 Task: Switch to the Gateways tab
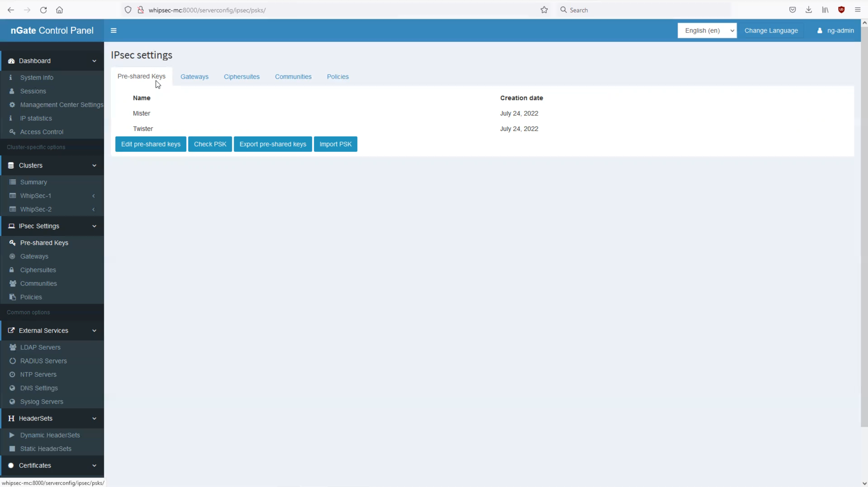coord(195,77)
